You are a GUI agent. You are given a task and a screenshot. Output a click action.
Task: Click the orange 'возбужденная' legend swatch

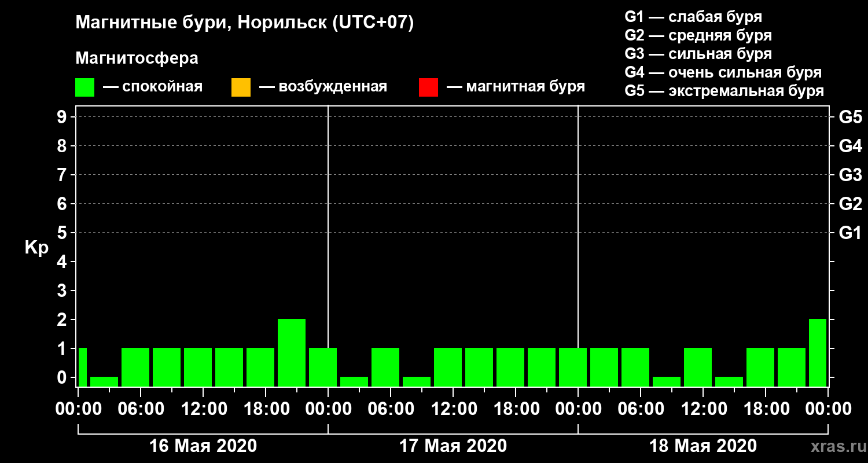point(241,87)
